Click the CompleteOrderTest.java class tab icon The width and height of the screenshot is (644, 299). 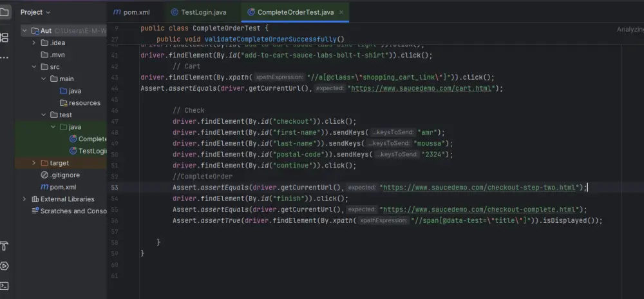point(251,12)
